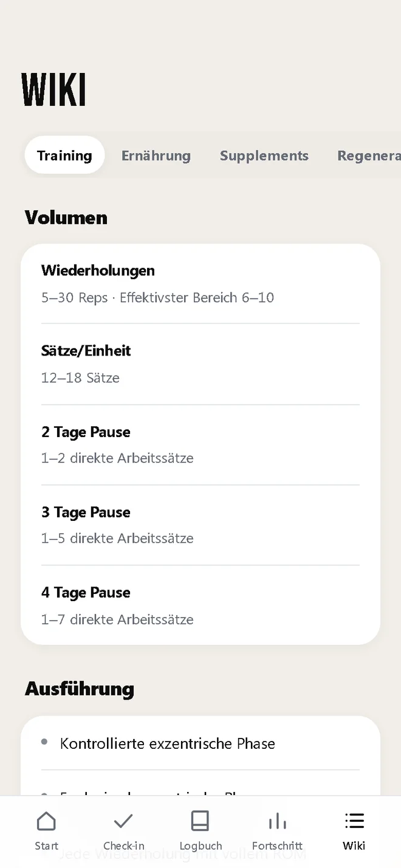Tap the Wiki list icon

tap(354, 821)
